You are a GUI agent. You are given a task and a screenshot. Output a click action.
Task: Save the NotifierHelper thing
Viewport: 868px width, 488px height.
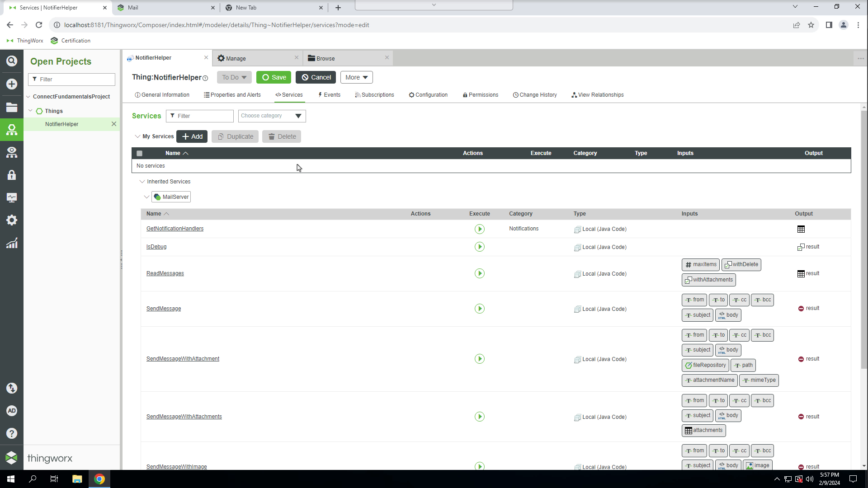(x=274, y=77)
